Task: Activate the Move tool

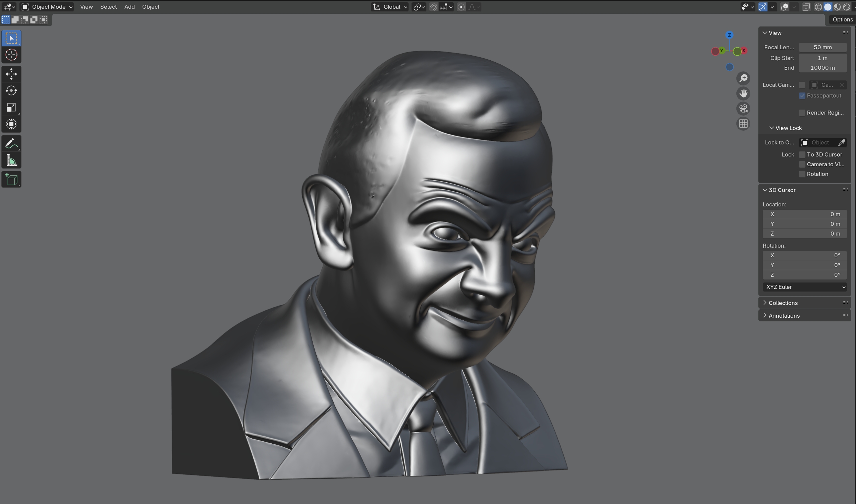Action: (11, 74)
